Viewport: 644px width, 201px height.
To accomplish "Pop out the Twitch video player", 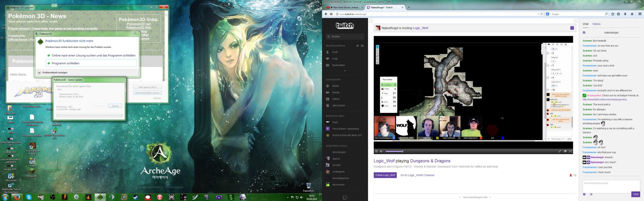I will pos(565,151).
